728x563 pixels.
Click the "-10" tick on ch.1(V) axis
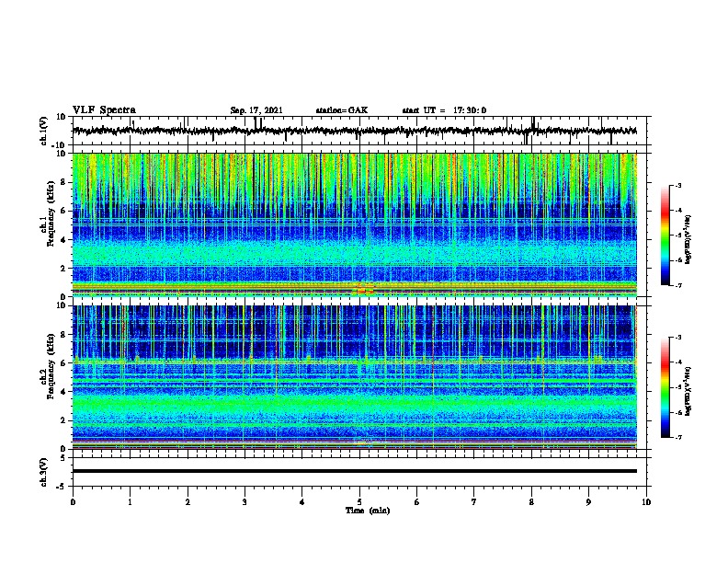60,145
